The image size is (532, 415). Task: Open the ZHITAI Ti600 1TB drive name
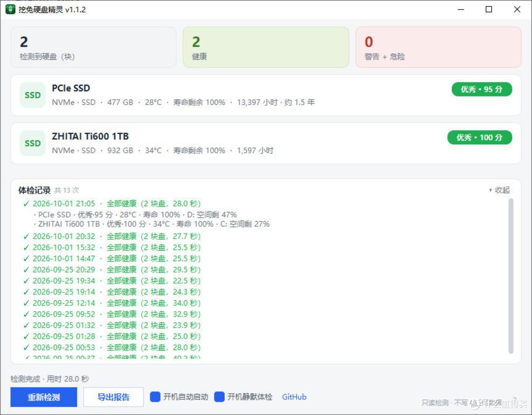[x=90, y=137]
